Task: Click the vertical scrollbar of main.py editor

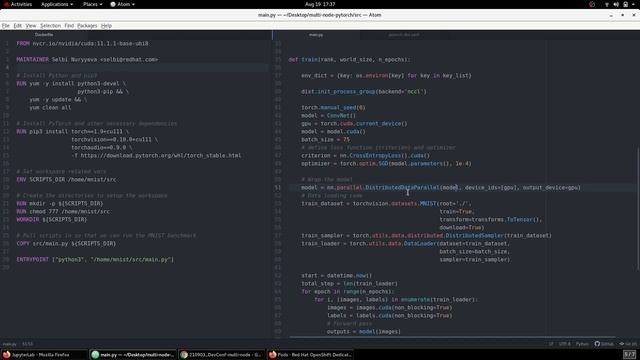Action: 638,208
